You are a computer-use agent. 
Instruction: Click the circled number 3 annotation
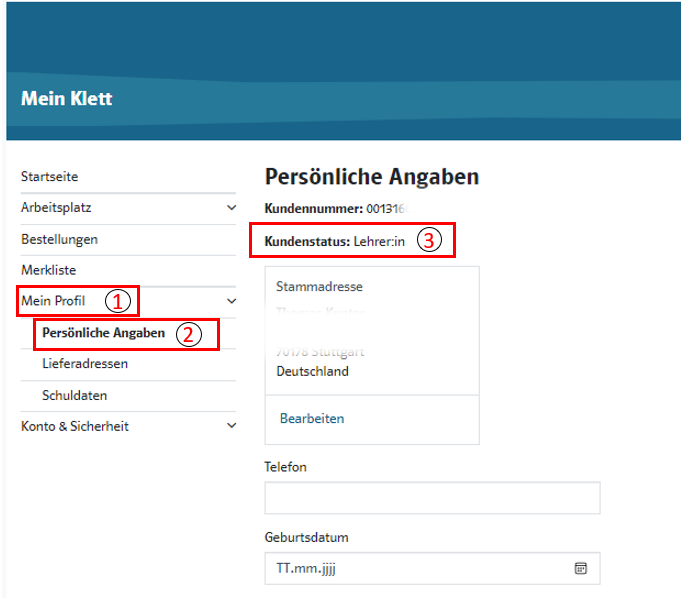428,241
